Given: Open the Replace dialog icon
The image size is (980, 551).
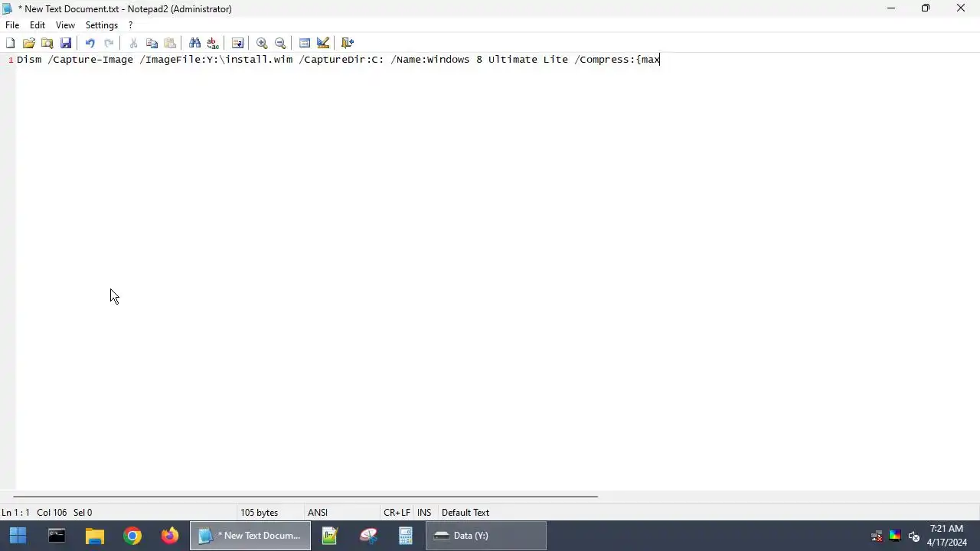Looking at the screenshot, I should [x=213, y=43].
